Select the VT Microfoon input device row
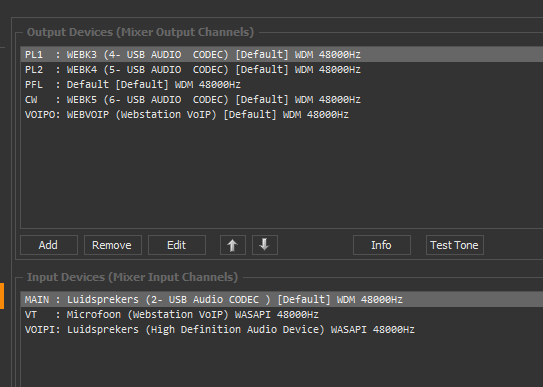 pyautogui.click(x=282, y=314)
